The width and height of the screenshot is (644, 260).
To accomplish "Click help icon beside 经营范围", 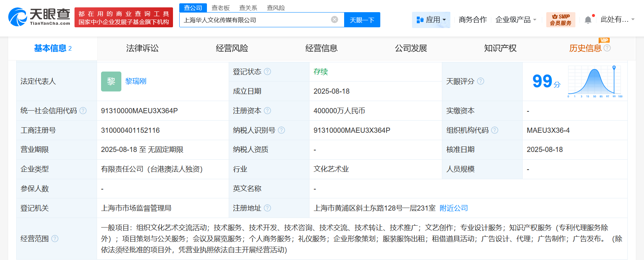I will [55, 239].
